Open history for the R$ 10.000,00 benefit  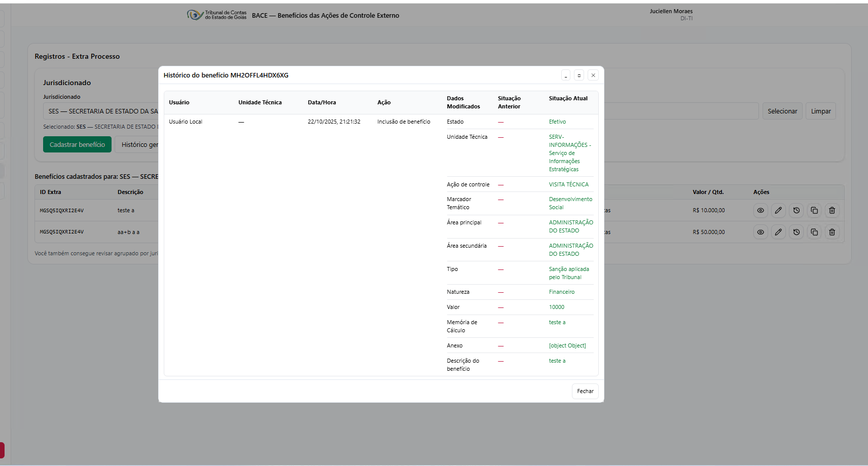(797, 210)
